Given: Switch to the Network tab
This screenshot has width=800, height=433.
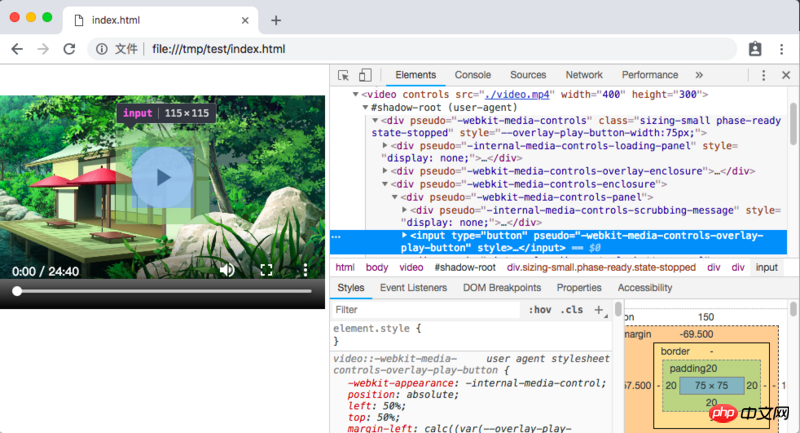Looking at the screenshot, I should [584, 75].
